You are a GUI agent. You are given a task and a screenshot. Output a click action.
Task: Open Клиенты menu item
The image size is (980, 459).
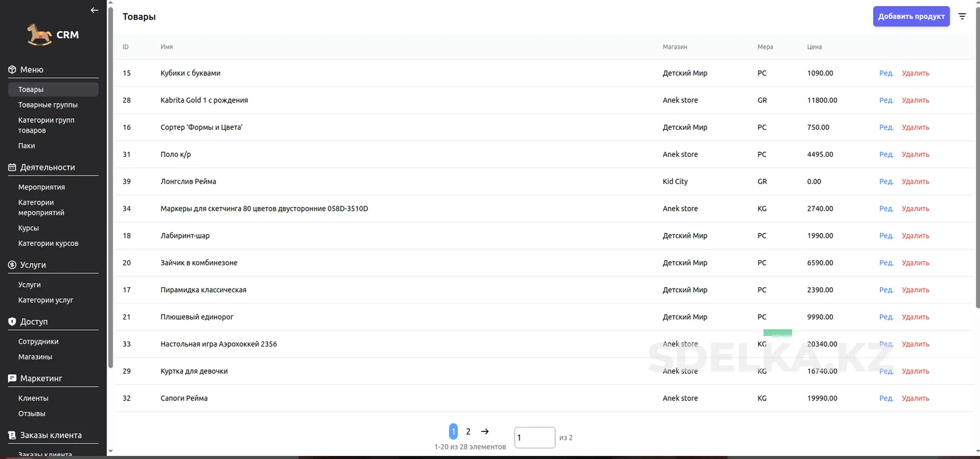click(33, 398)
